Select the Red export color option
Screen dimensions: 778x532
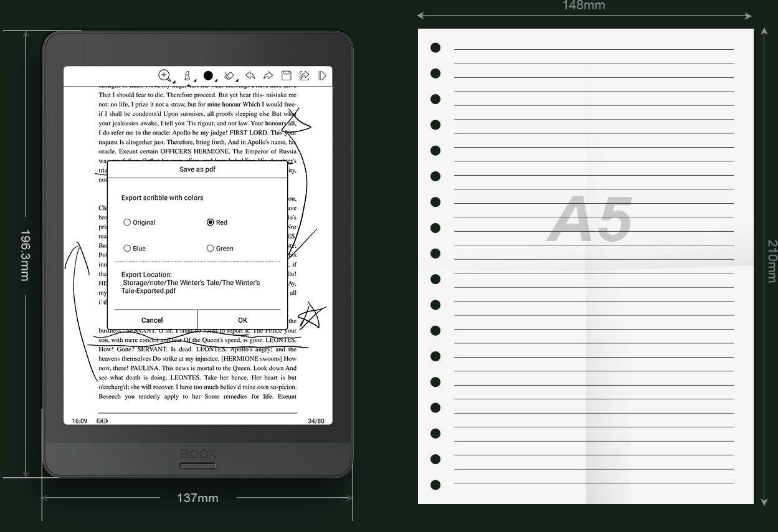pos(211,222)
